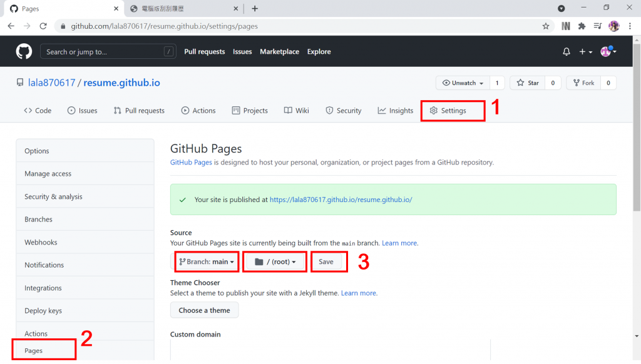Expand the / (root) folder dropdown

(275, 261)
